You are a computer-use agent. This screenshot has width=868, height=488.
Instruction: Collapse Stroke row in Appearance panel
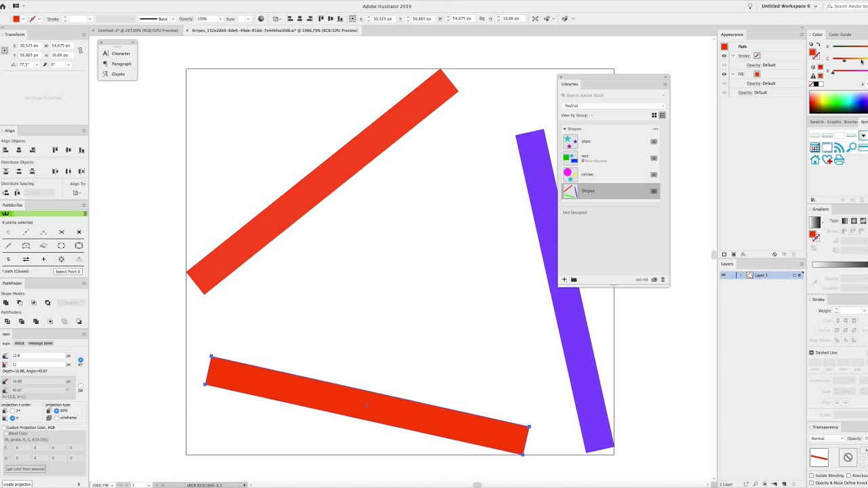click(x=733, y=56)
